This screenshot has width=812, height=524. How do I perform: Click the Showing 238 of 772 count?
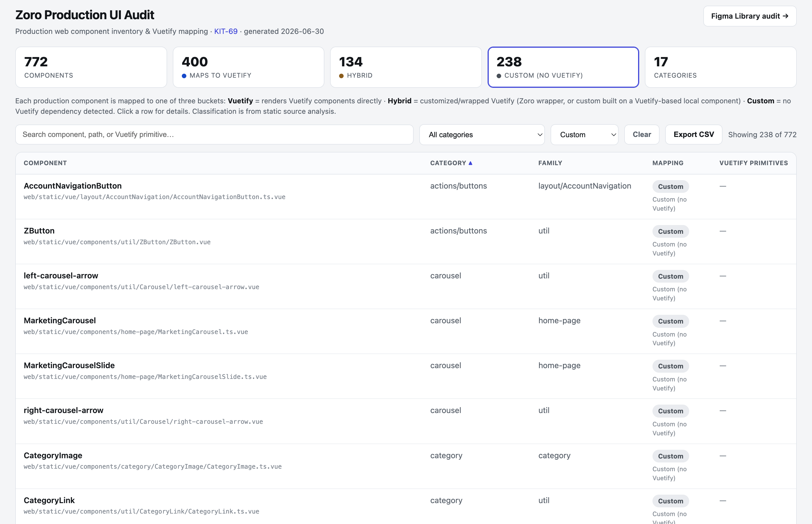(762, 134)
